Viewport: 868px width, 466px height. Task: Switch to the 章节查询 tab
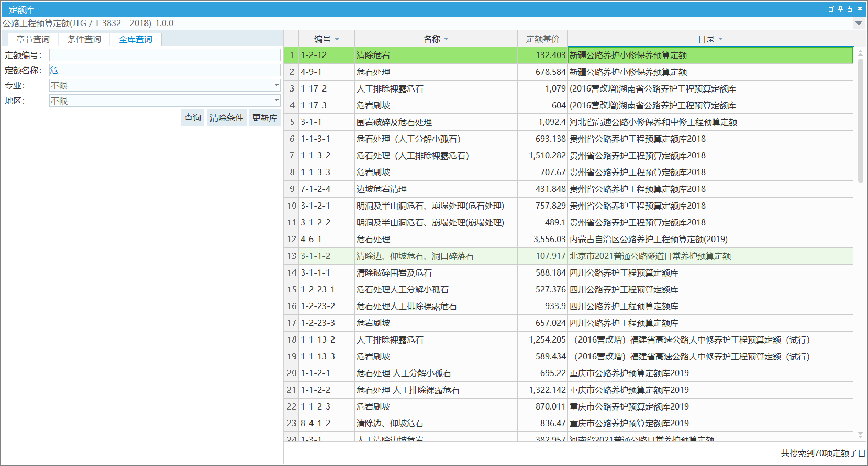click(x=32, y=39)
